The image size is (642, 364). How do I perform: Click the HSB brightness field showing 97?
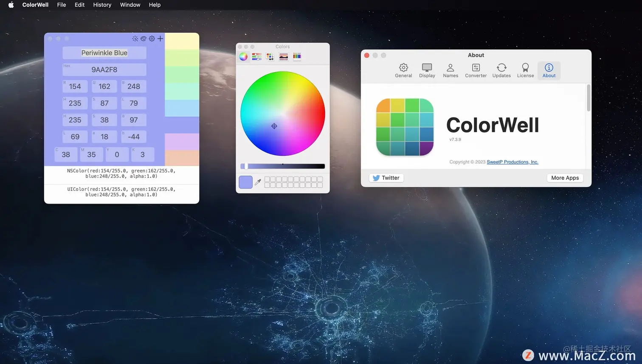(134, 120)
